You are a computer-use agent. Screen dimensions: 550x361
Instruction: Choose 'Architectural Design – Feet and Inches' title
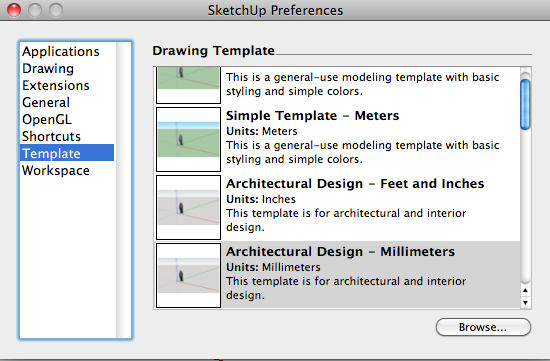click(x=355, y=183)
